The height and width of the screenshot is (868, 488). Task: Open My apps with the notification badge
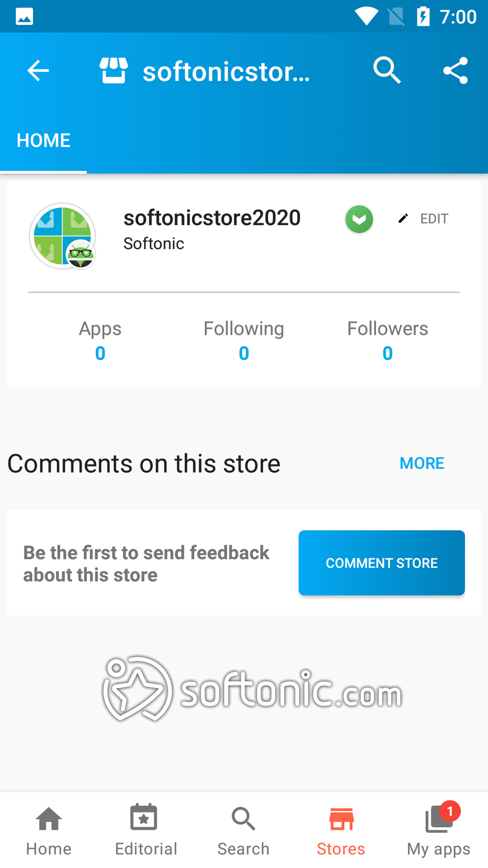point(439,831)
